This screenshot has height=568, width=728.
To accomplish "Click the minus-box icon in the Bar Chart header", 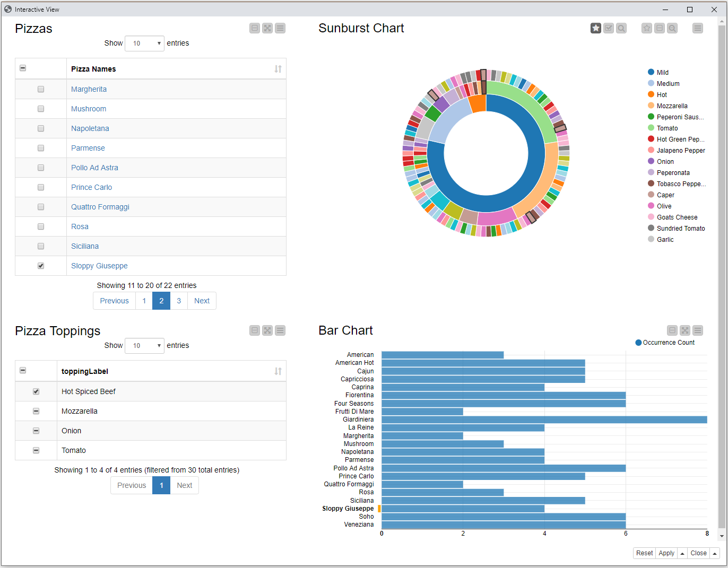I will coord(672,330).
